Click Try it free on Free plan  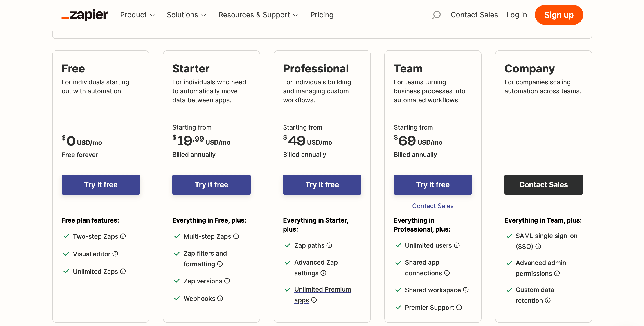point(101,184)
